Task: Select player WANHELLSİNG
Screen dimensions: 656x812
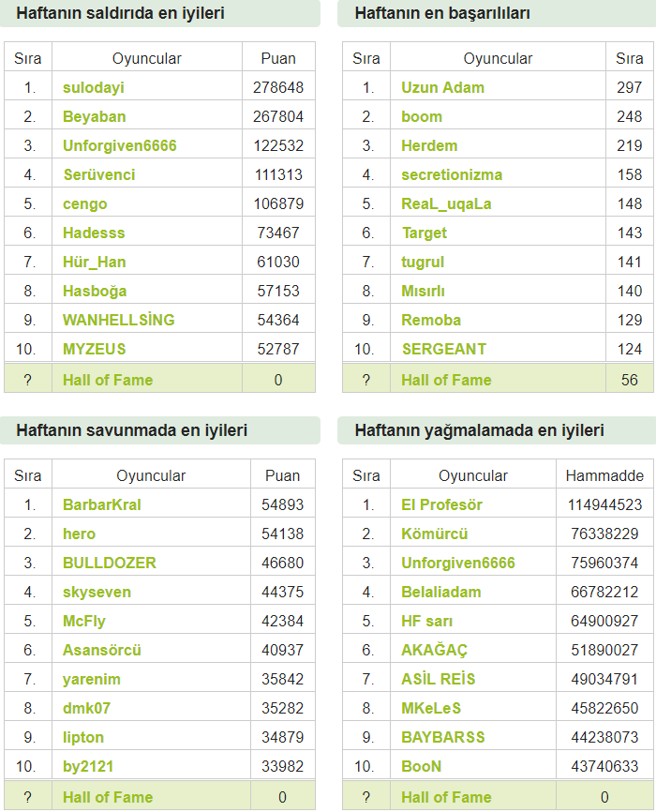Action: coord(119,320)
